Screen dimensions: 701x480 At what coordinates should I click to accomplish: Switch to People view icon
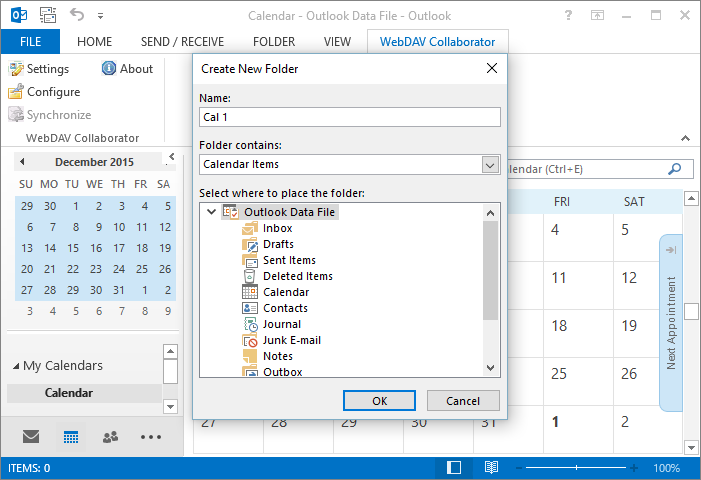110,437
